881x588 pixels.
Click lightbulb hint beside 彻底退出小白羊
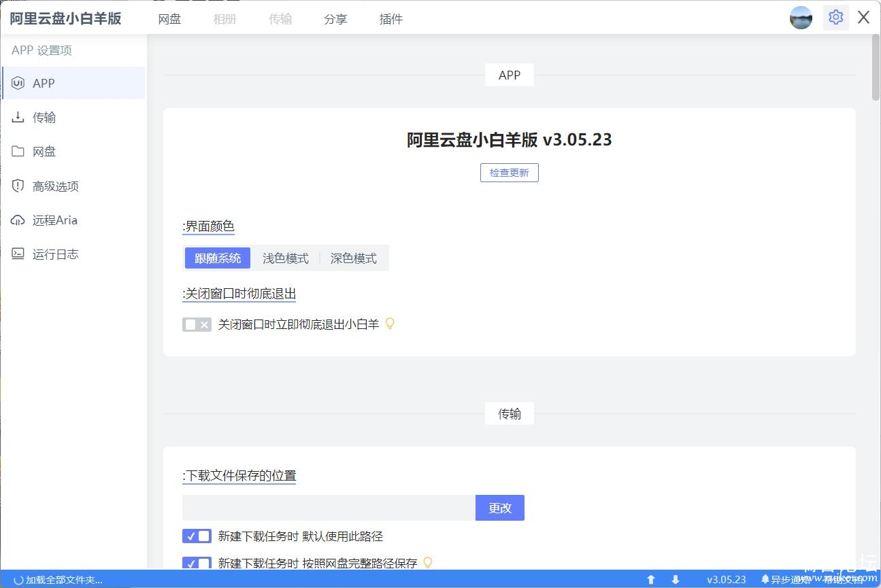(390, 324)
